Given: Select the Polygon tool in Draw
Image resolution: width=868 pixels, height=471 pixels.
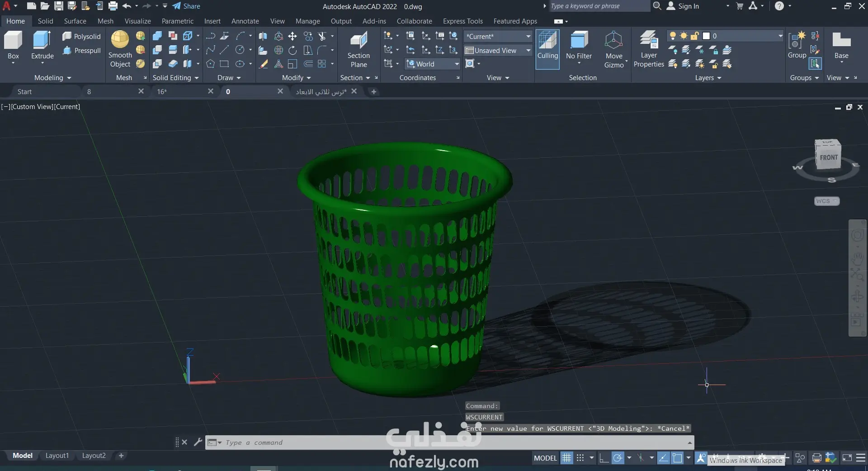Looking at the screenshot, I should [210, 64].
